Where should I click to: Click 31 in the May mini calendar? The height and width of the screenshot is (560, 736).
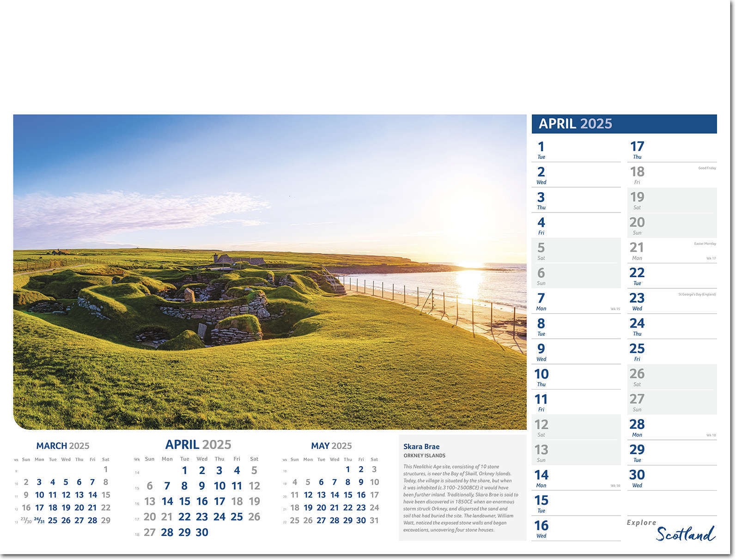pyautogui.click(x=374, y=520)
